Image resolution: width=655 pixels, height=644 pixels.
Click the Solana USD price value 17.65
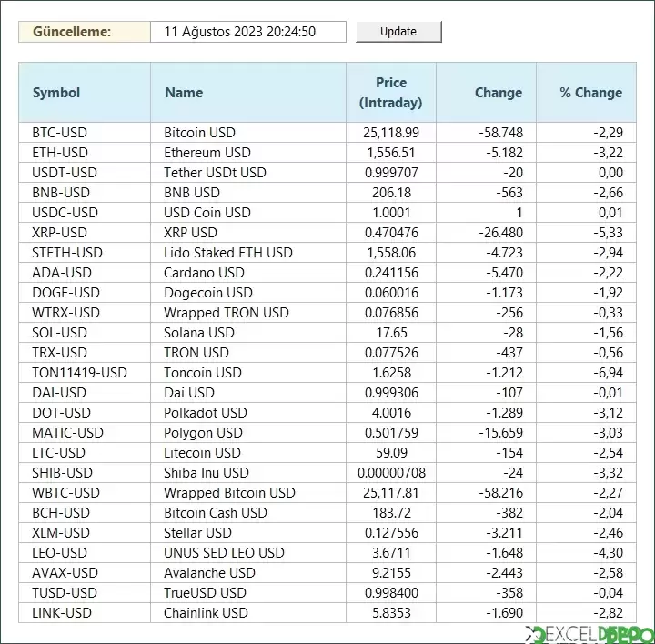click(391, 333)
